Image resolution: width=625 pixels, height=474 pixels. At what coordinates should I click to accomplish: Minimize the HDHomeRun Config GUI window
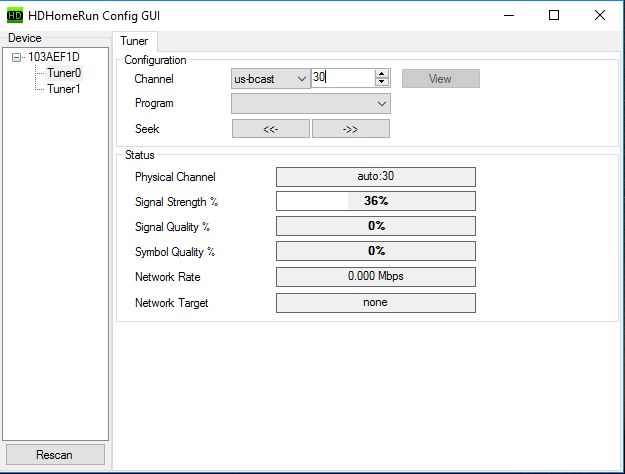tap(509, 16)
